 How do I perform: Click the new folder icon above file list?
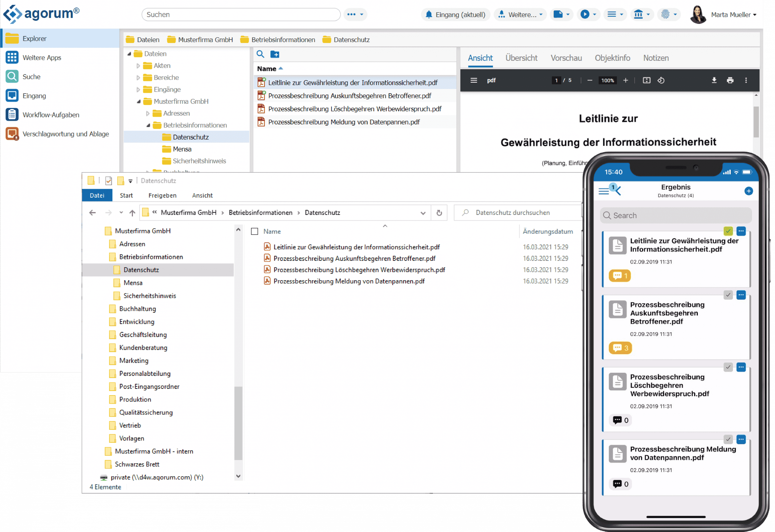point(275,54)
